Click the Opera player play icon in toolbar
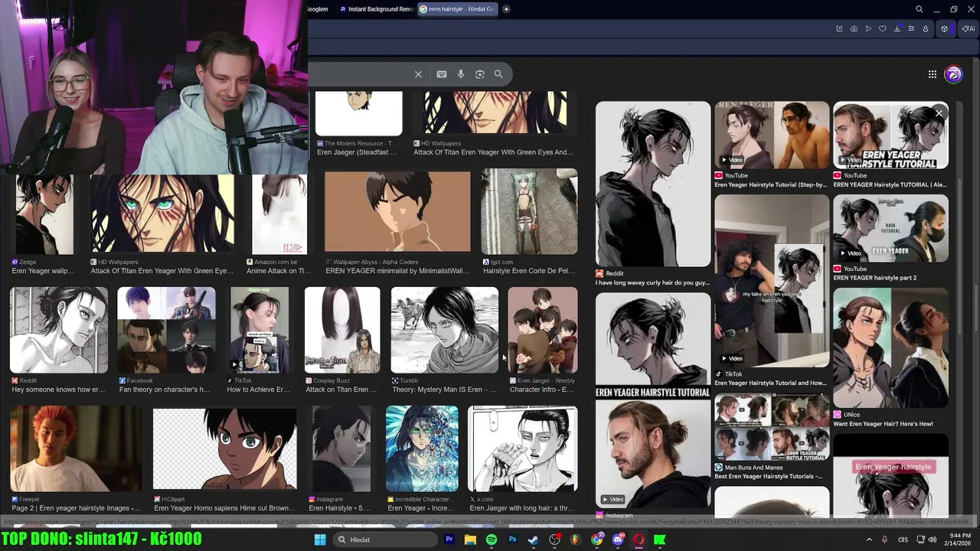This screenshot has width=980, height=551. [x=868, y=29]
